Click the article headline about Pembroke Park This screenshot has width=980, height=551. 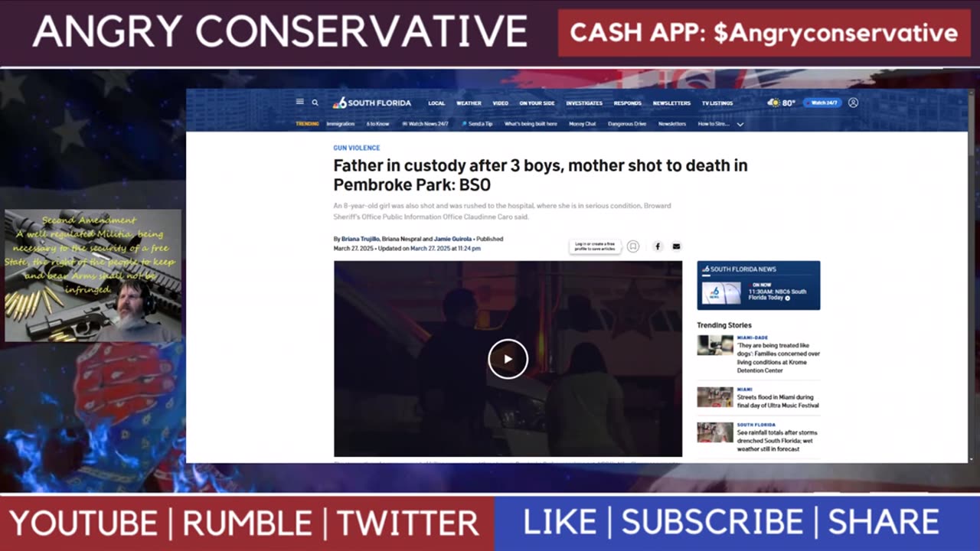tap(540, 175)
